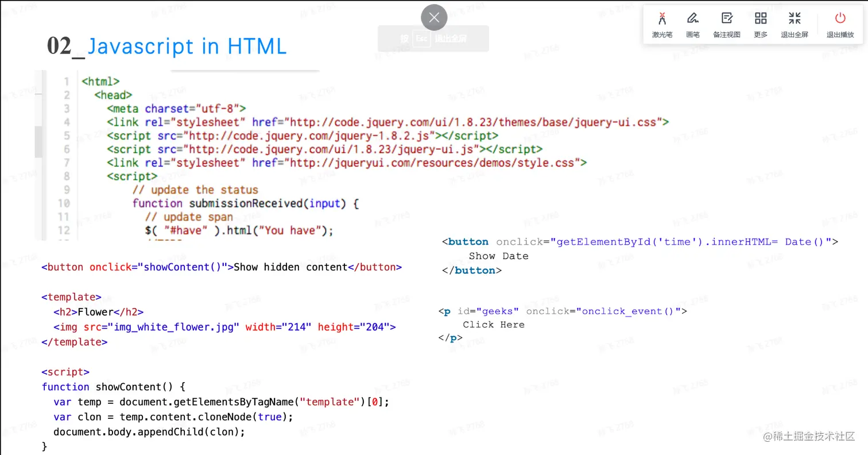Click the 'var clon = temp.content.cloneNode' line
This screenshot has width=868, height=455.
(x=173, y=417)
